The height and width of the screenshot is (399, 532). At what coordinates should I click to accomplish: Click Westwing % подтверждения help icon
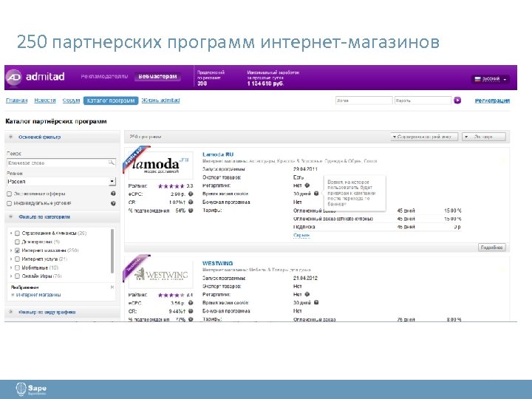pyautogui.click(x=191, y=319)
